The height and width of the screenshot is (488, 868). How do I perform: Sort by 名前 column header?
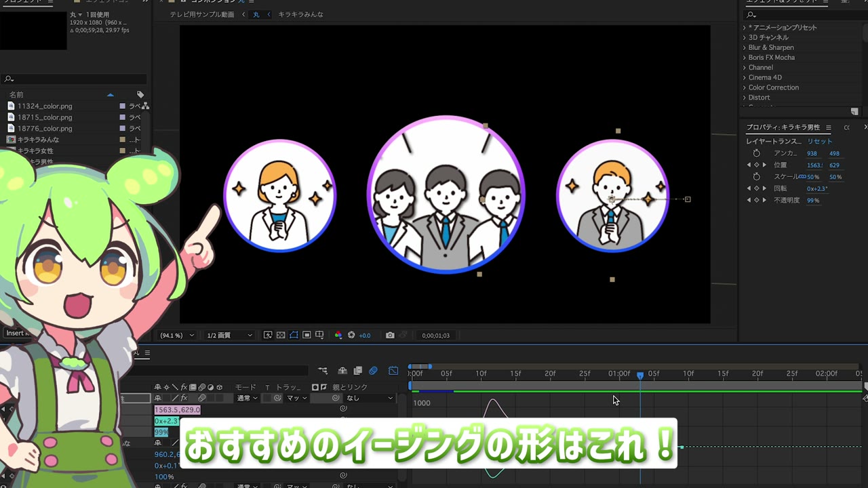coord(16,94)
